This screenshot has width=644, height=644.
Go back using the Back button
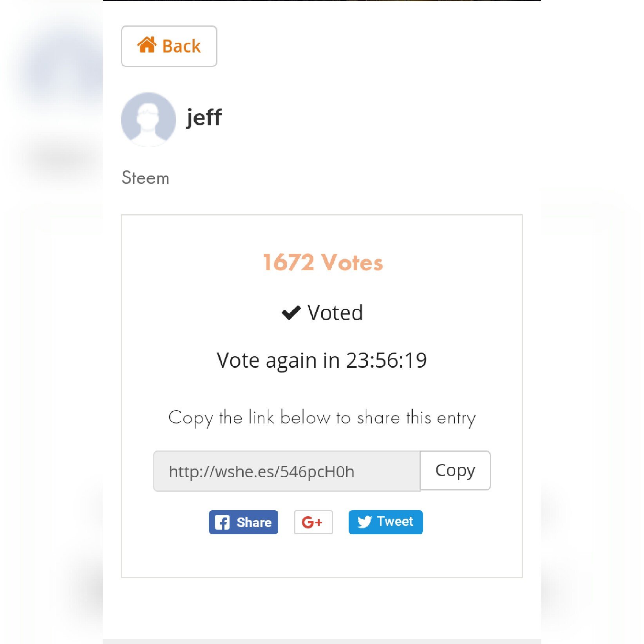tap(169, 46)
